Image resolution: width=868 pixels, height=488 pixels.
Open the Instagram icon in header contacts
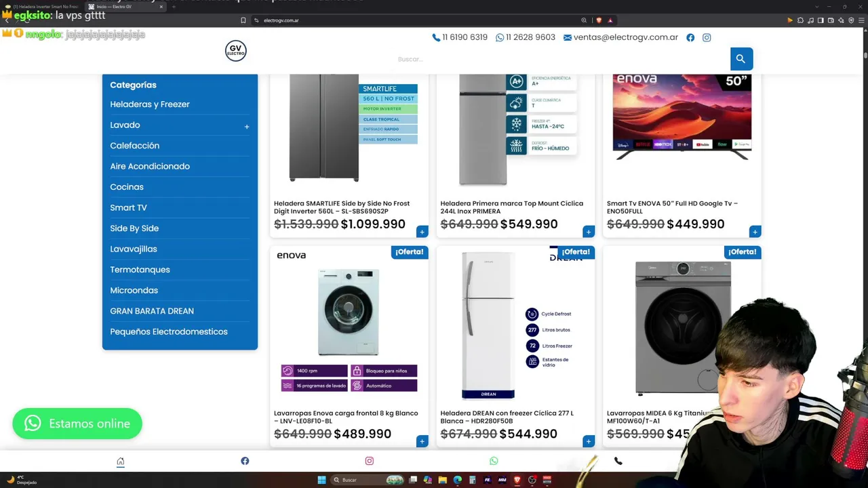click(707, 37)
